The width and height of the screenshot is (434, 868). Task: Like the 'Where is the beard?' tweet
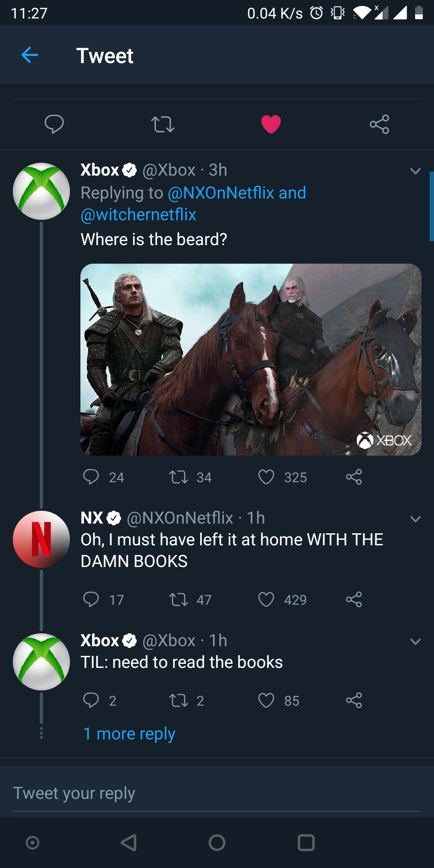click(x=266, y=477)
